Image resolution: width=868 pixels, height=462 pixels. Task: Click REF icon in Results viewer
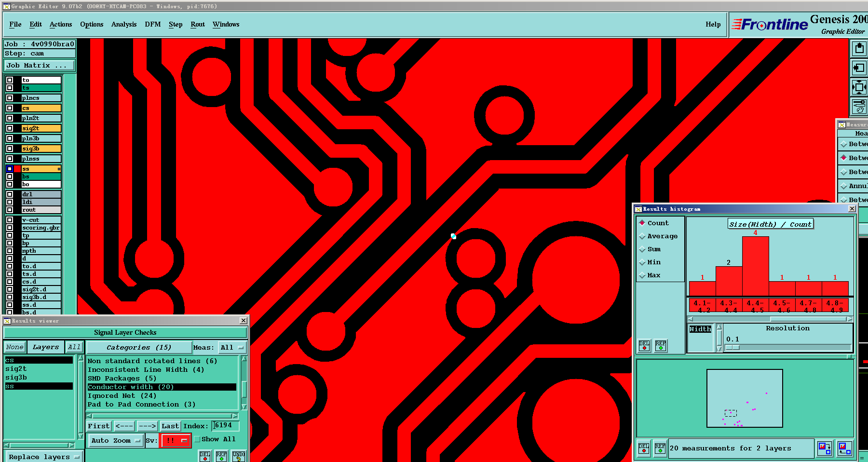click(x=221, y=456)
